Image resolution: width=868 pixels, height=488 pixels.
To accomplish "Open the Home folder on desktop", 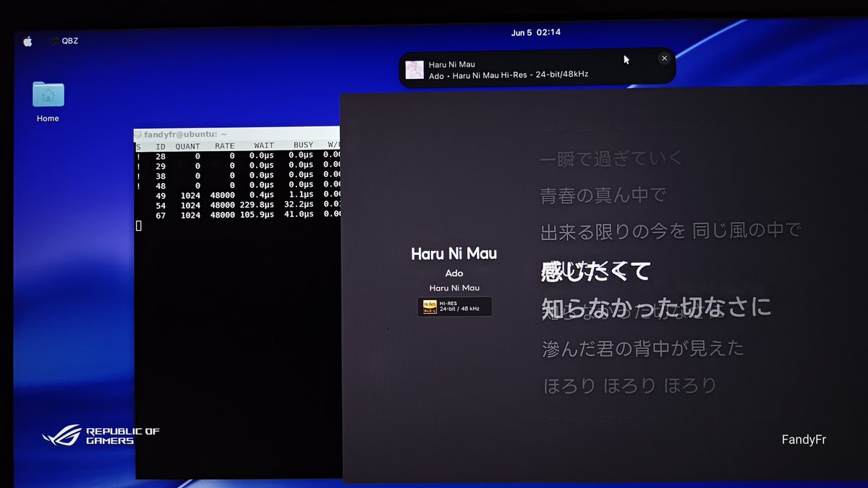I will pos(48,102).
